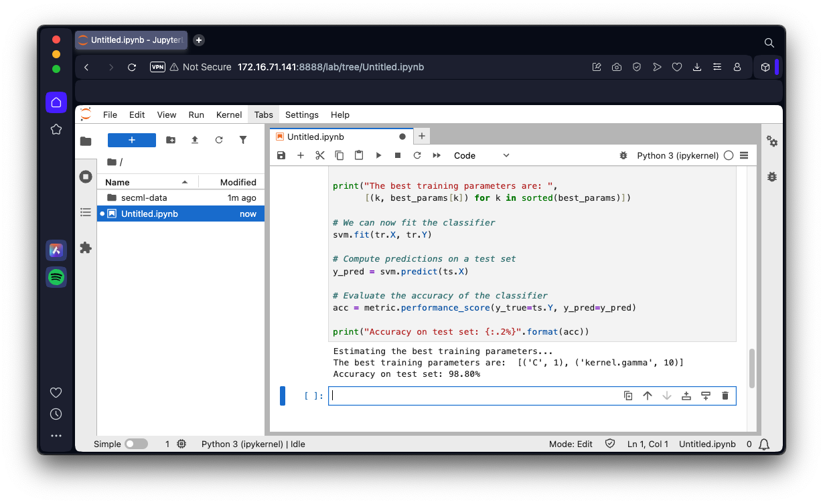The image size is (823, 504).
Task: Toggle the VPN badge in address bar
Action: 157,67
